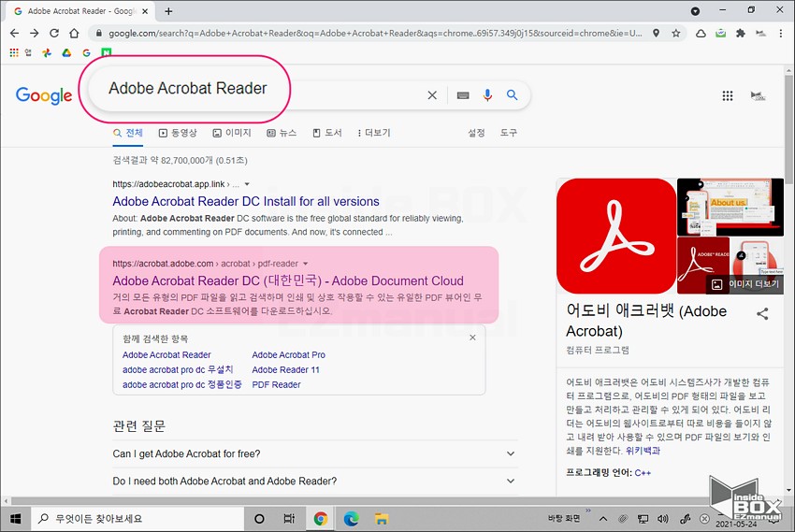This screenshot has width=795, height=532.
Task: Open the Windows Start menu
Action: pos(15,519)
